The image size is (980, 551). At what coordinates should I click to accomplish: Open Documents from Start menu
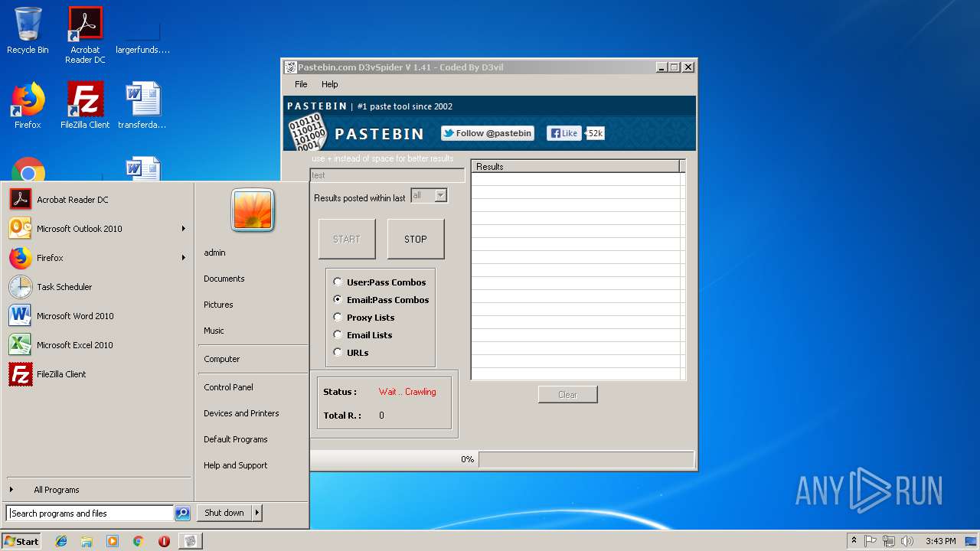224,279
